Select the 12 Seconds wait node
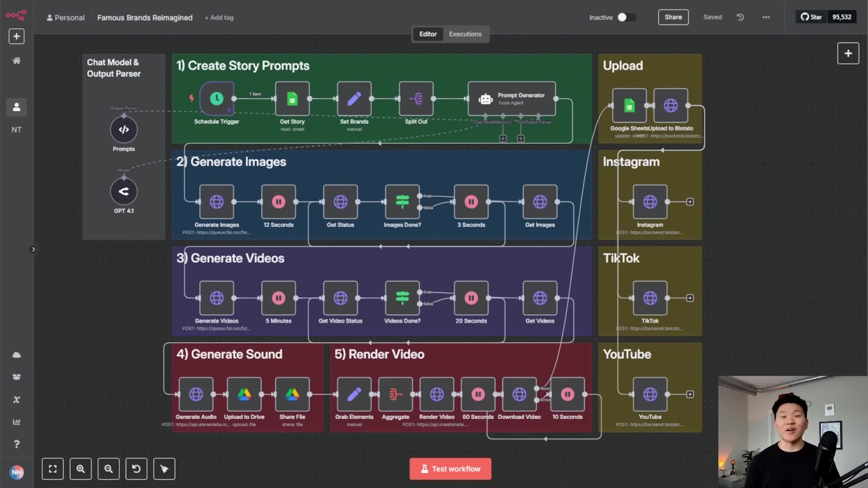Viewport: 868px width, 488px height. pyautogui.click(x=278, y=201)
